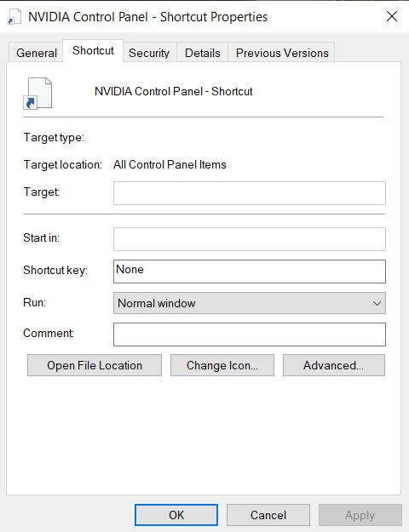
Task: Close the Shortcut Properties dialog
Action: pos(392,16)
